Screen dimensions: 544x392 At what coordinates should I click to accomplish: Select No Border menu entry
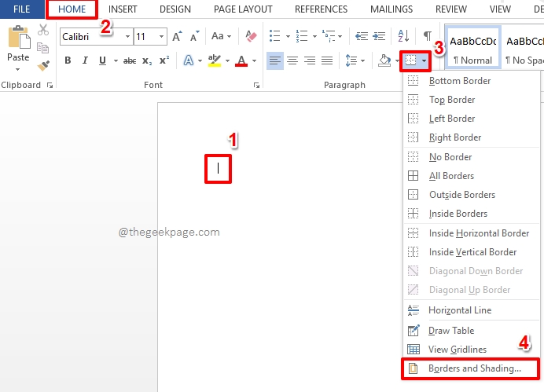coord(472,157)
